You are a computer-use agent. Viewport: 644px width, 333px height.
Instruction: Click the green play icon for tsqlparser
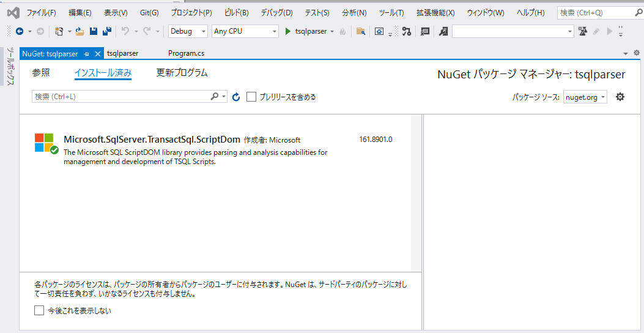click(x=288, y=31)
